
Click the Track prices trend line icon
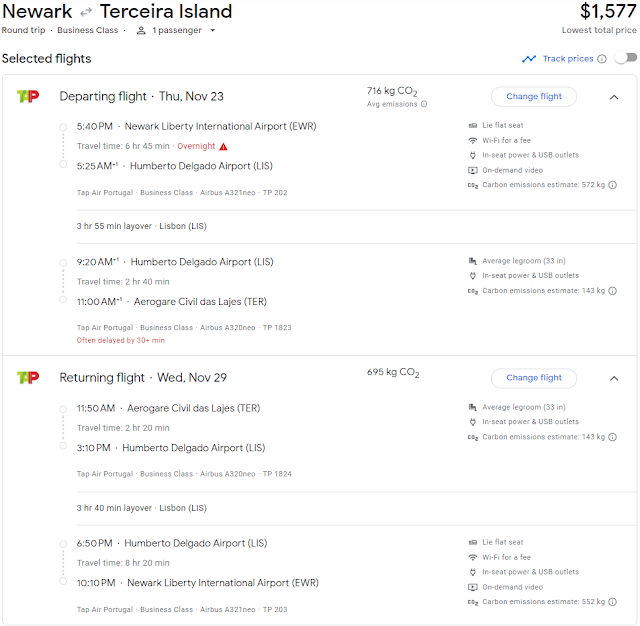click(529, 59)
